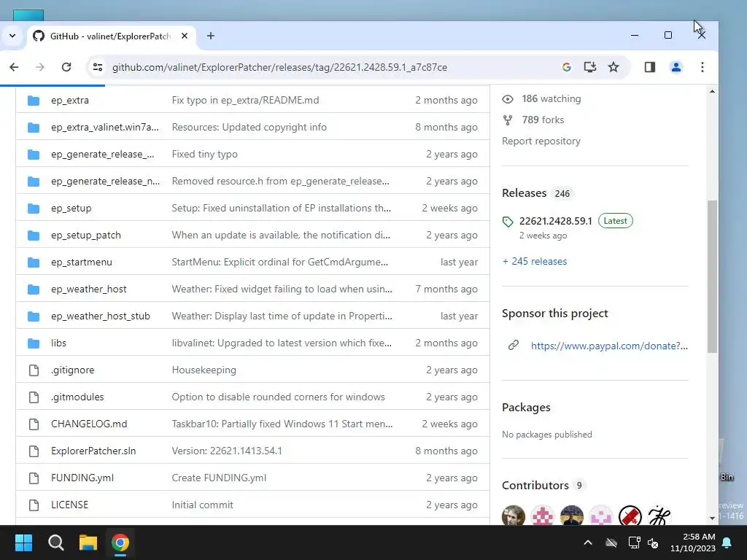Open Windows taskbar Search
Screen dimensions: 747x560
pyautogui.click(x=55, y=542)
